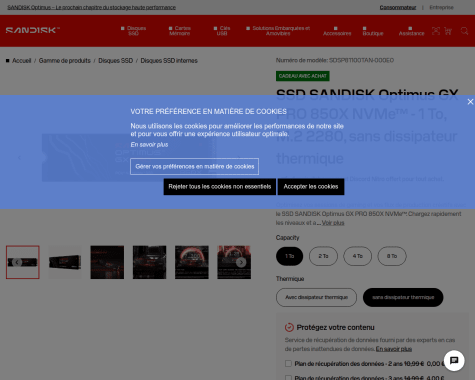This screenshot has width=475, height=380.
Task: Select the first product thumbnail outlined in red
Action: click(x=23, y=262)
